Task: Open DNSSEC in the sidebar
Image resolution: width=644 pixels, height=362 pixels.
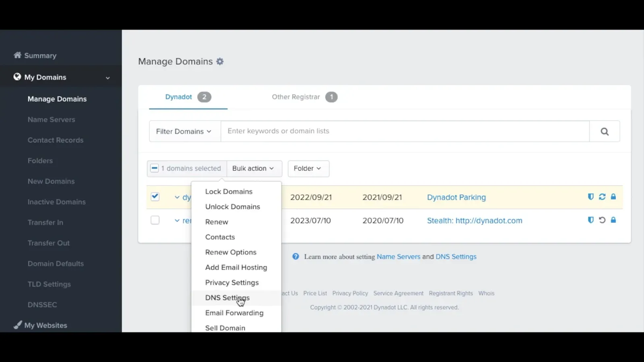Action: 42,304
